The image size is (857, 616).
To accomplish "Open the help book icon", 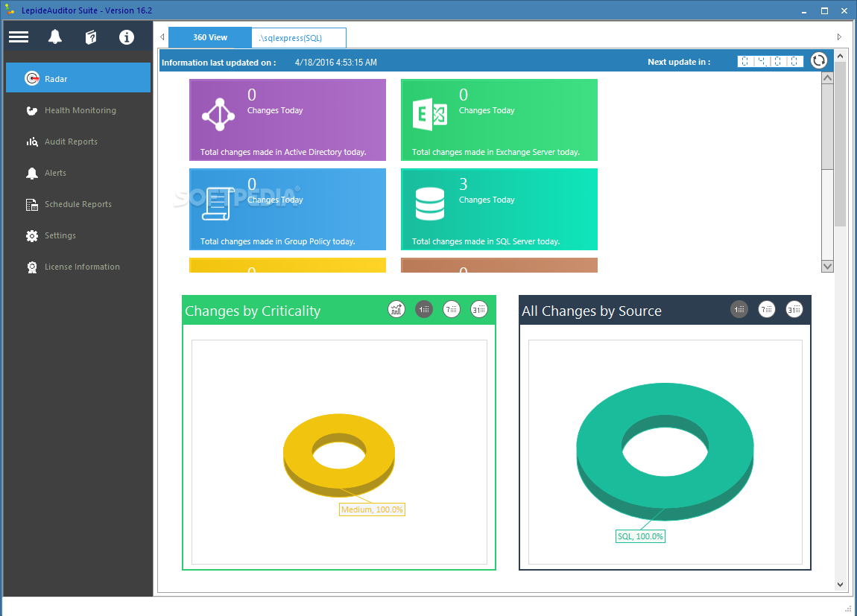I will click(90, 36).
